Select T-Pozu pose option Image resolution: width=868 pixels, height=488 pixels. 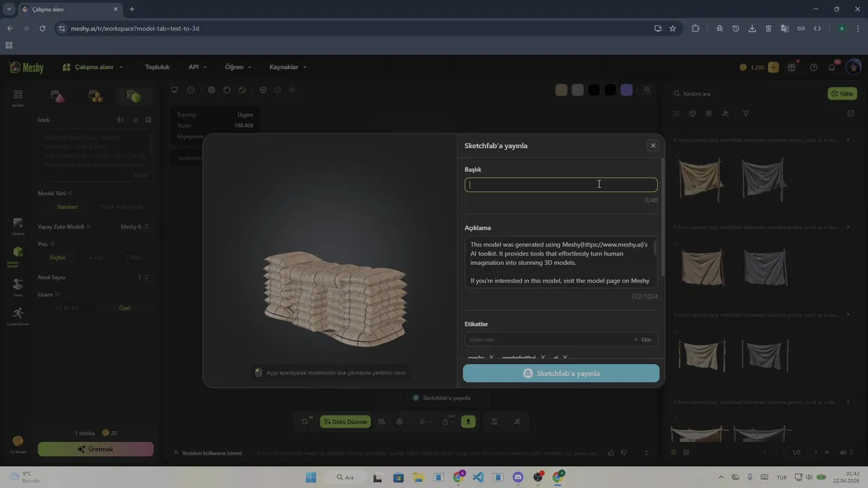[x=133, y=258]
